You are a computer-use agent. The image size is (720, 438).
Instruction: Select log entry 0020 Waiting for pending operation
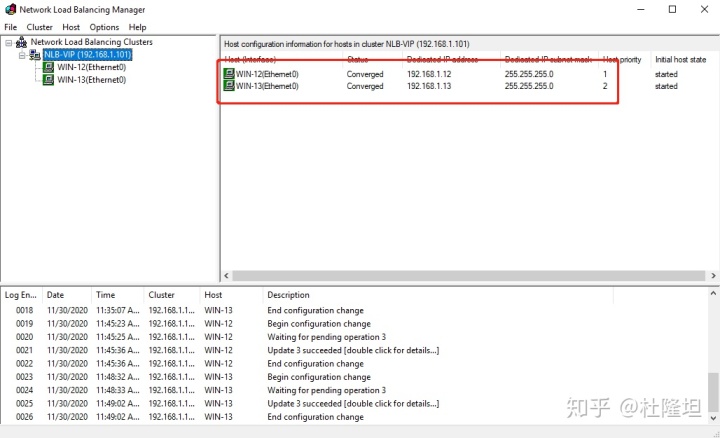pyautogui.click(x=307, y=337)
